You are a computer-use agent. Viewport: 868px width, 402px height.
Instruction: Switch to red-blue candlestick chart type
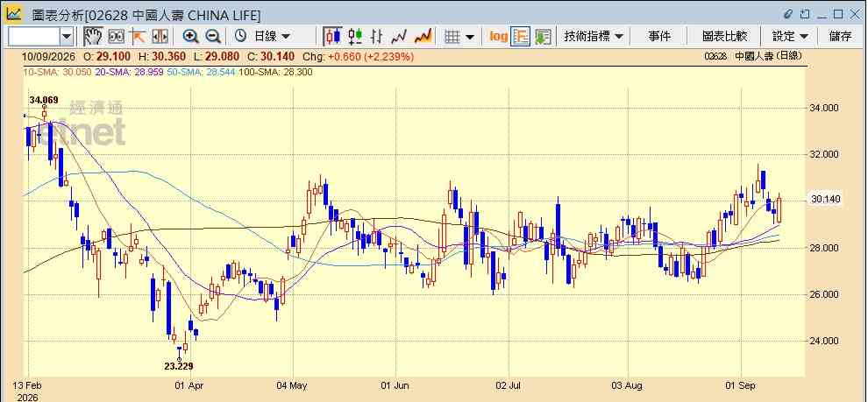(332, 37)
